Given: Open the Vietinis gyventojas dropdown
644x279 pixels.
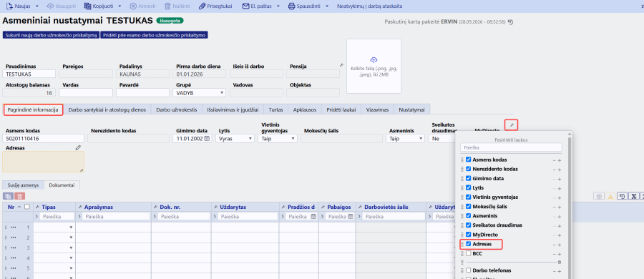Looking at the screenshot, I should (277, 139).
